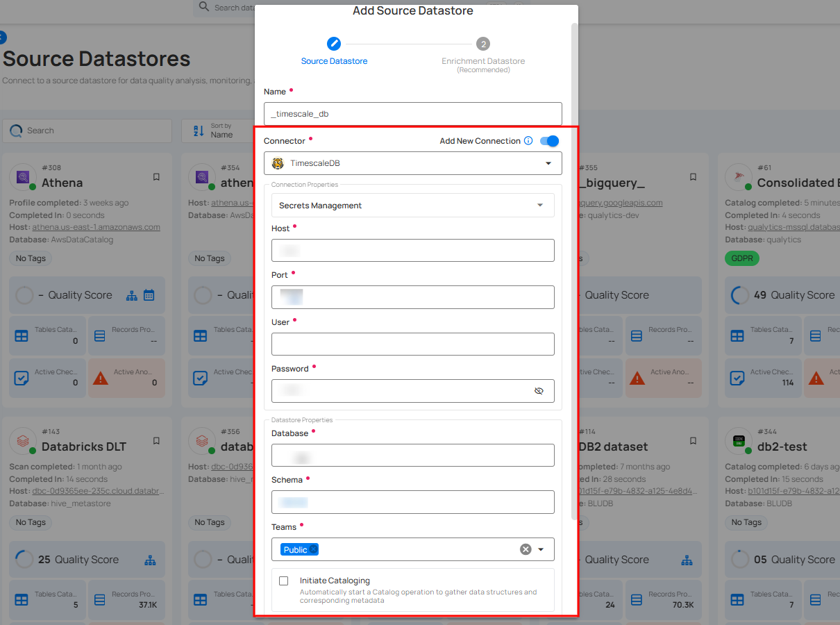Click the green GDPR tag
This screenshot has height=625, width=840.
(741, 258)
